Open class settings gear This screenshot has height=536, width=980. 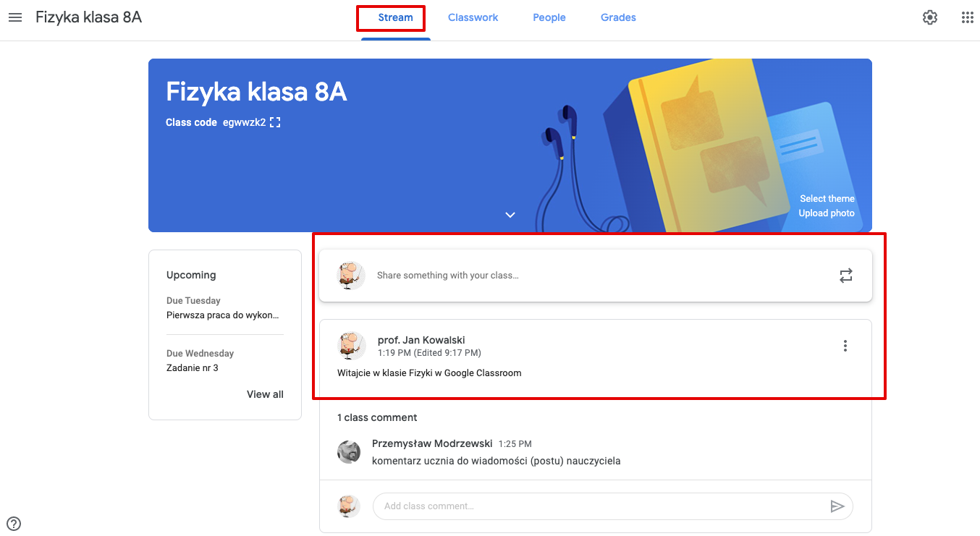click(930, 17)
